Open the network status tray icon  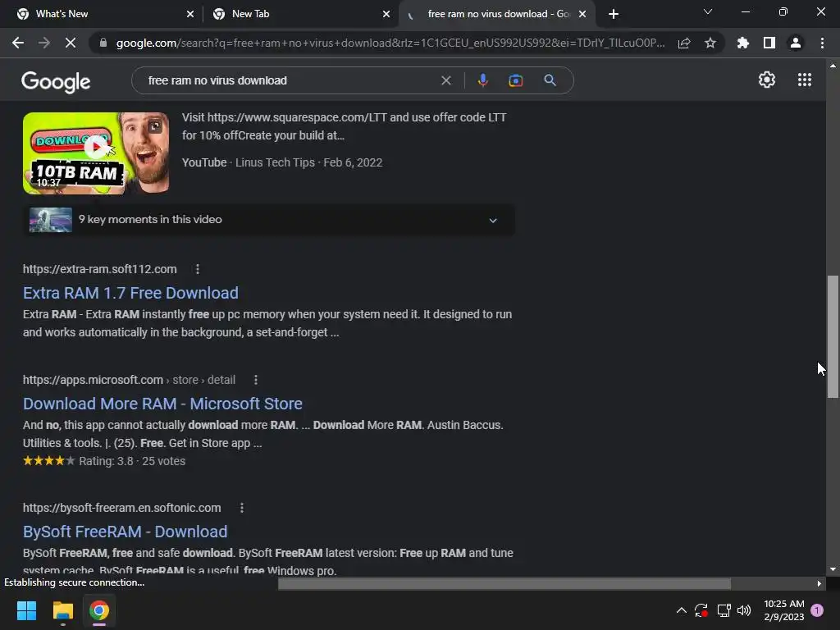click(724, 610)
